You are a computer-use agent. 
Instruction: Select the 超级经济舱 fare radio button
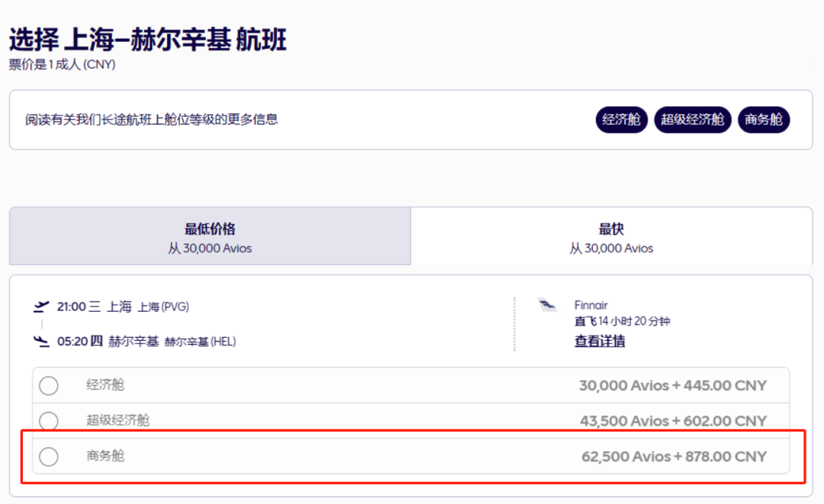(49, 421)
